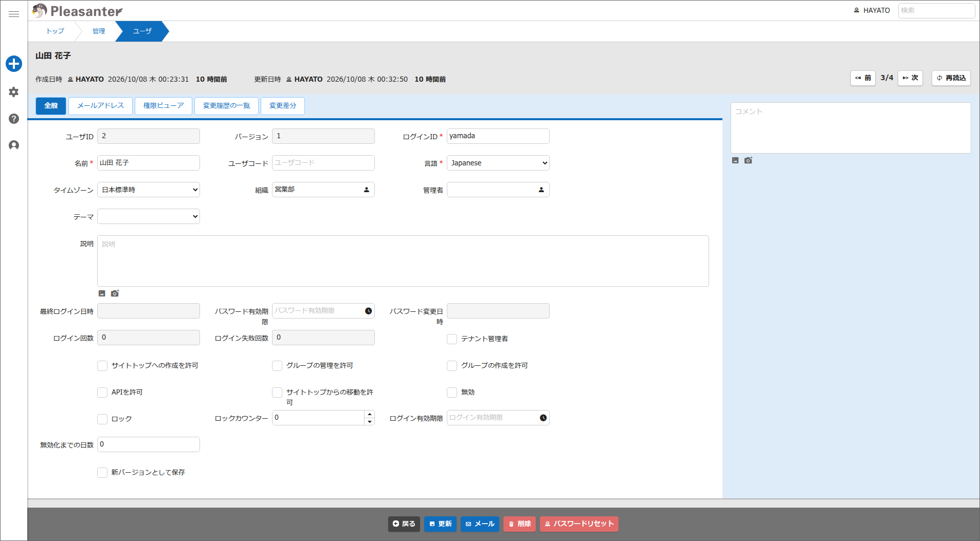Screen dimensions: 980x541
Task: Open the password expiry clock picker
Action: point(369,311)
